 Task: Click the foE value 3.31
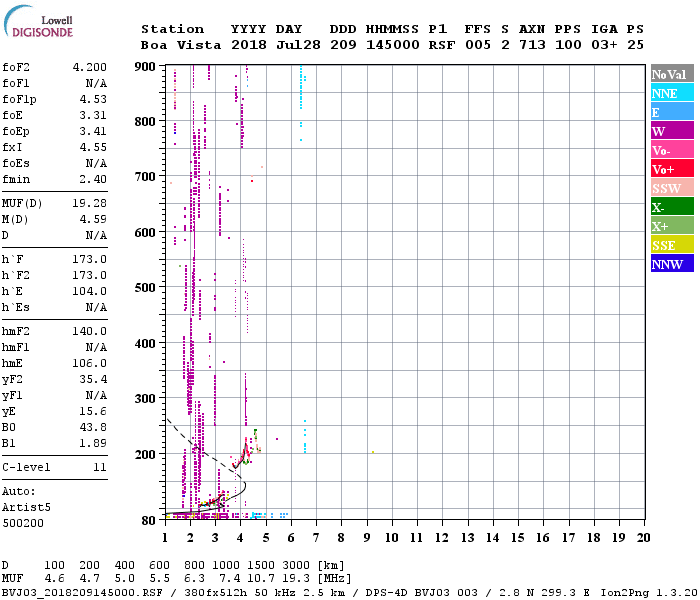click(x=93, y=115)
